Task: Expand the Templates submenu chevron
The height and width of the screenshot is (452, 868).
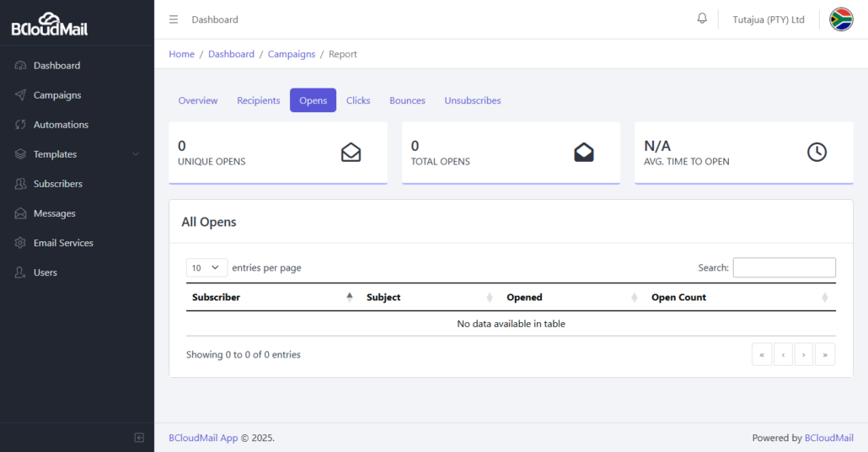Action: (136, 154)
